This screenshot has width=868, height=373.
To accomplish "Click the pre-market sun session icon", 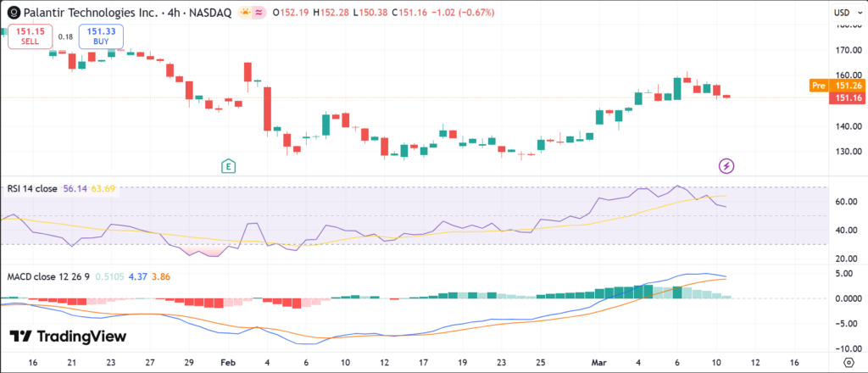I will (245, 13).
